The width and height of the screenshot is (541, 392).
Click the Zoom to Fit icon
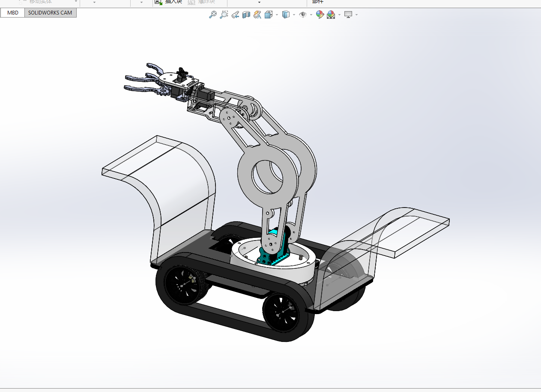[x=212, y=15]
